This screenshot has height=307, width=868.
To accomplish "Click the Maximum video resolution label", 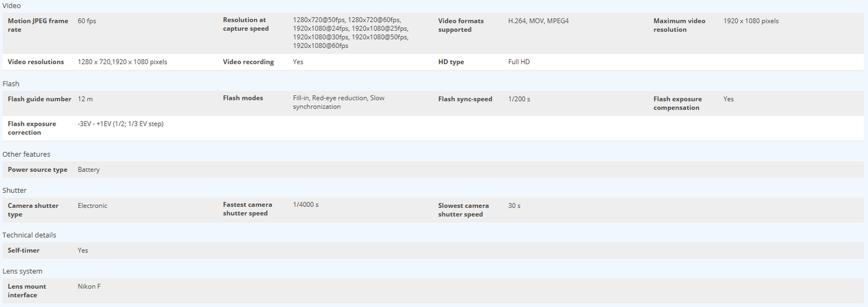I will point(679,25).
